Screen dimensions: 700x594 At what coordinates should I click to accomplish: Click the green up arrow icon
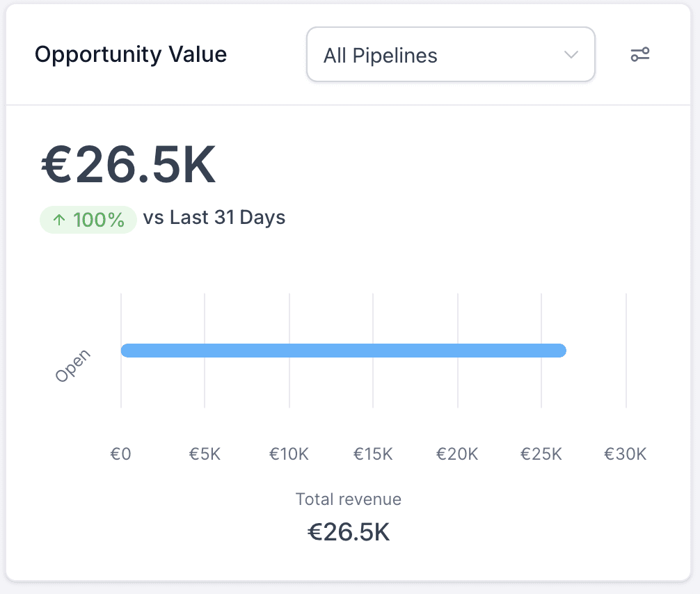60,220
